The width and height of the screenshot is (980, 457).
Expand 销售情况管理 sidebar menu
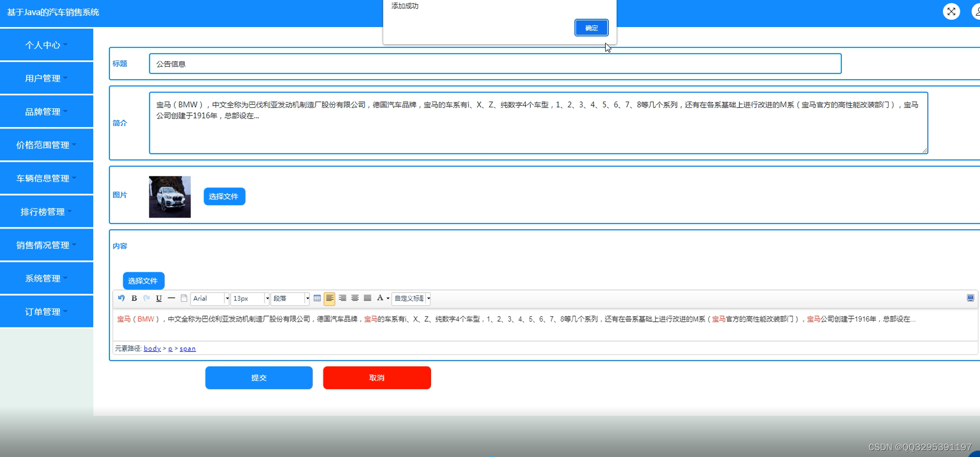click(46, 245)
